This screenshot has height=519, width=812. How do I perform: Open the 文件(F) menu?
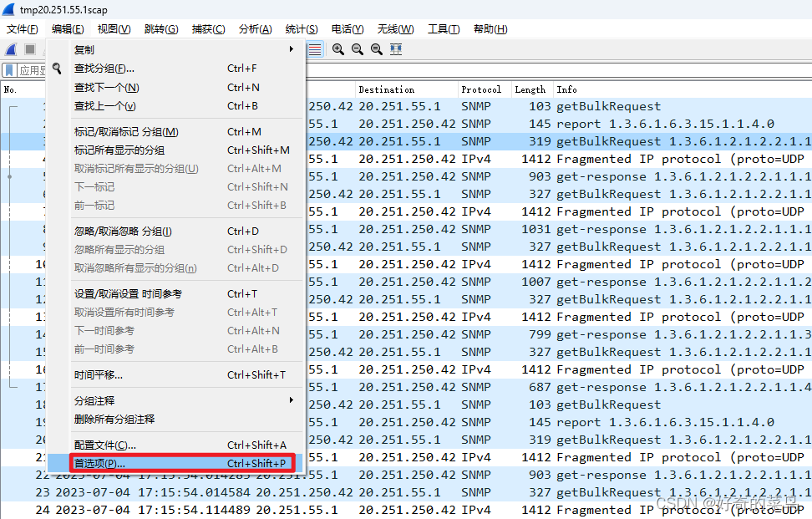click(23, 29)
